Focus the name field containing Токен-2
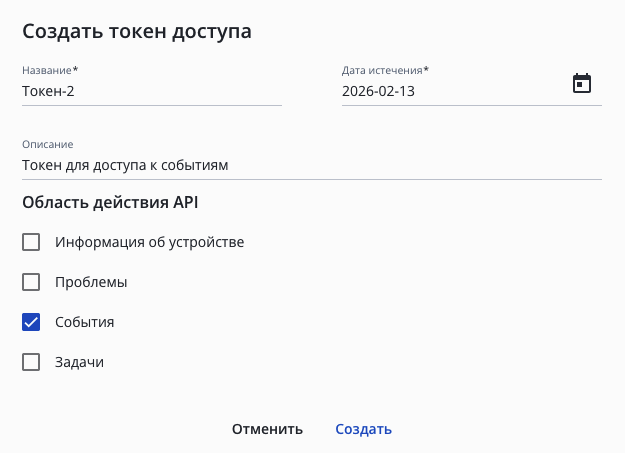Screen dimensions: 625x453 (150, 91)
